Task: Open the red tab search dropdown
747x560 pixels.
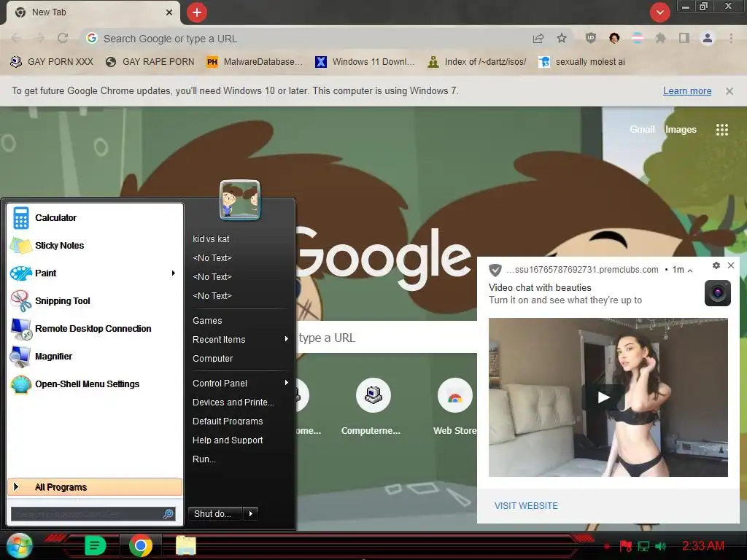Action: click(659, 12)
